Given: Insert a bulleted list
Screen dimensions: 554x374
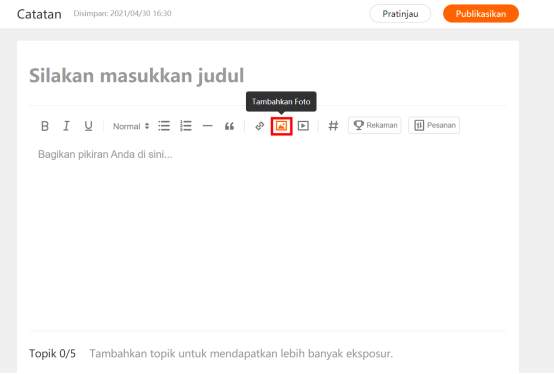Looking at the screenshot, I should pos(164,126).
